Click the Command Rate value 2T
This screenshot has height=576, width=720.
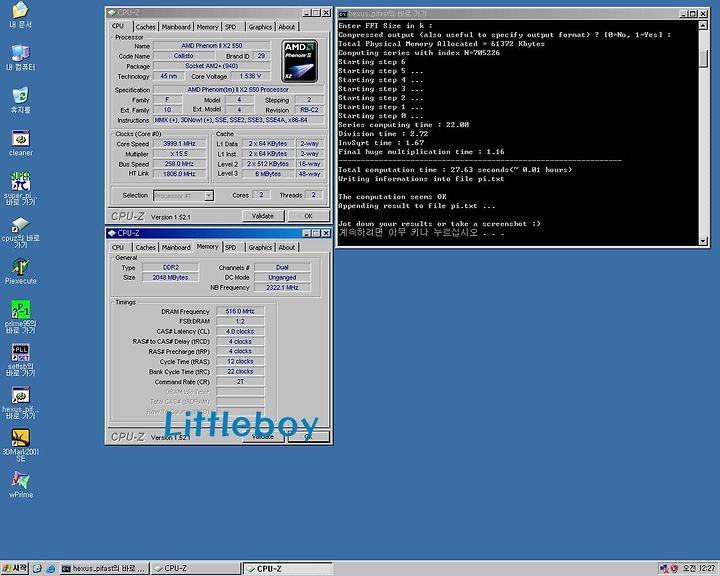click(240, 382)
